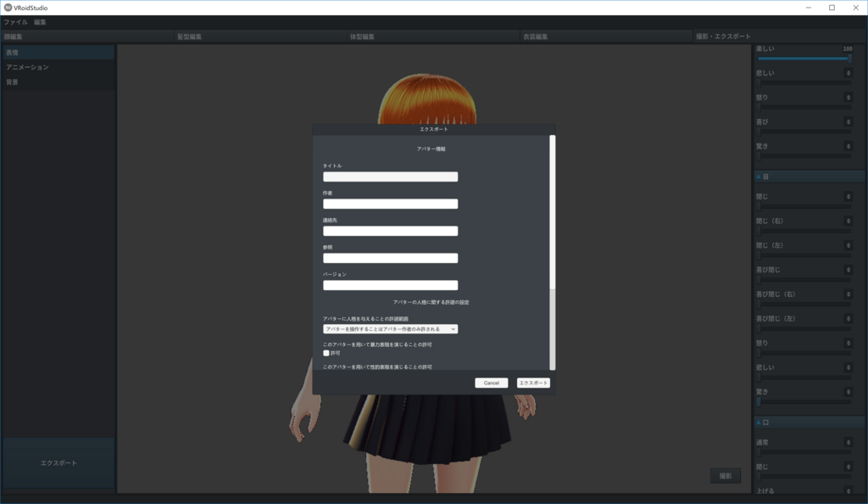
Task: Click the top 怒り expression slider
Action: click(x=804, y=108)
